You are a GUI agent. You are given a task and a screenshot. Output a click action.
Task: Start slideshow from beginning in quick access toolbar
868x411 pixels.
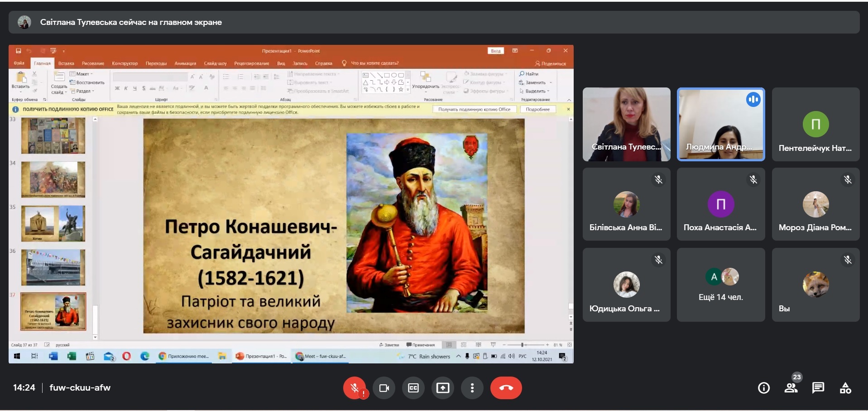[53, 51]
